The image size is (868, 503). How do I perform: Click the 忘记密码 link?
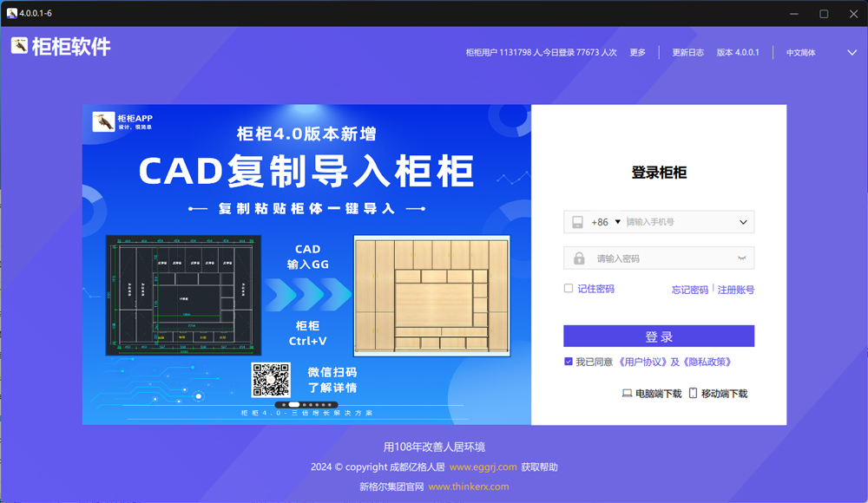[x=690, y=290]
